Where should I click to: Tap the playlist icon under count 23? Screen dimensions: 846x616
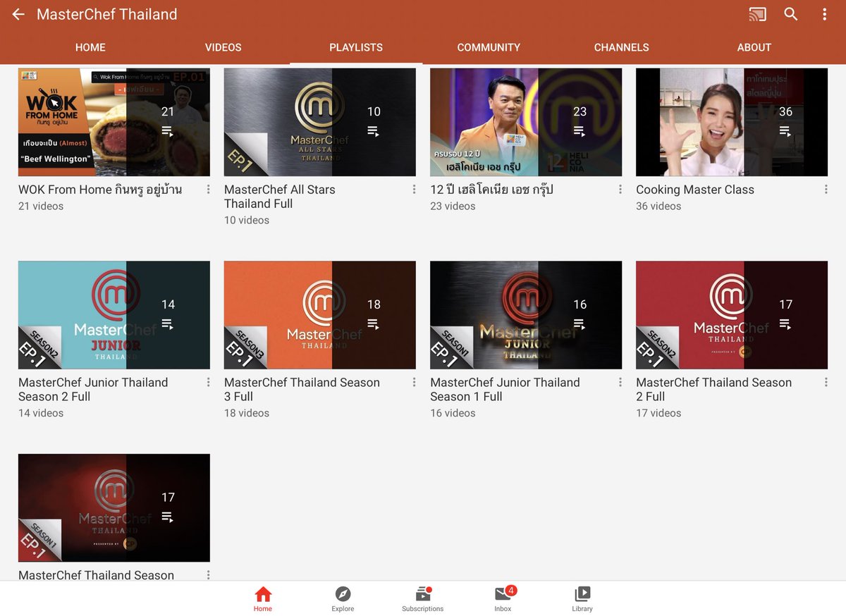coord(580,131)
